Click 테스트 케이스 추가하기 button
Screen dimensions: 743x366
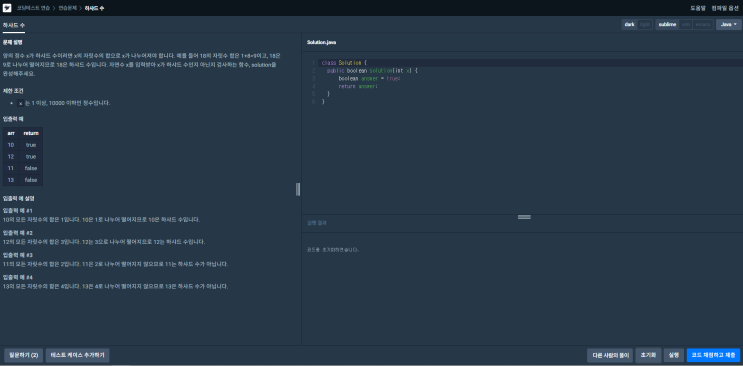(78, 355)
